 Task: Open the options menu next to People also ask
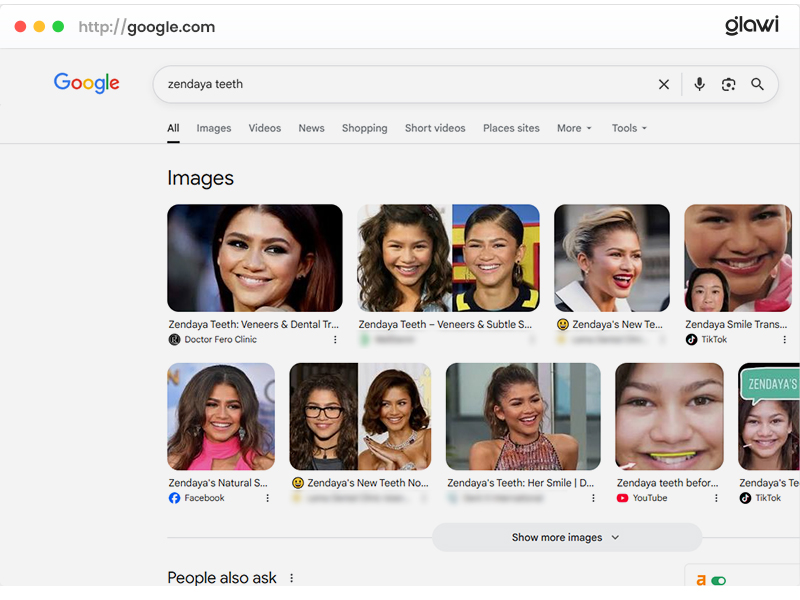point(292,578)
